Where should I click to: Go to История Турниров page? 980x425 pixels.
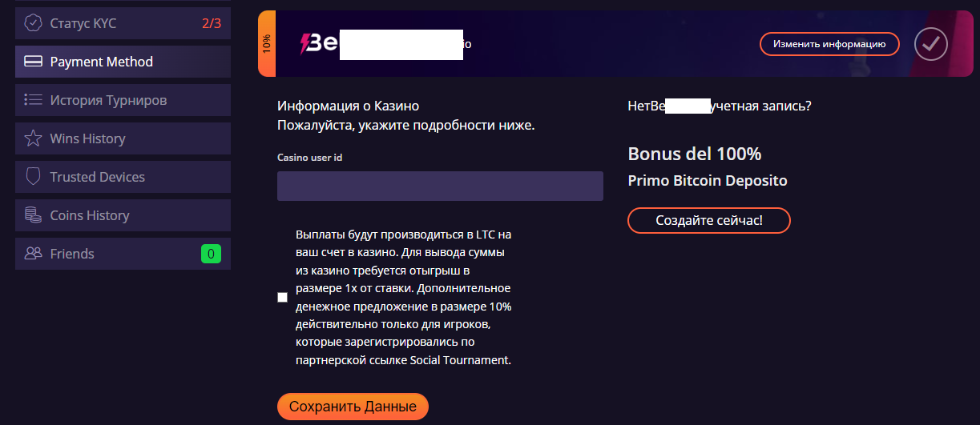pos(108,100)
